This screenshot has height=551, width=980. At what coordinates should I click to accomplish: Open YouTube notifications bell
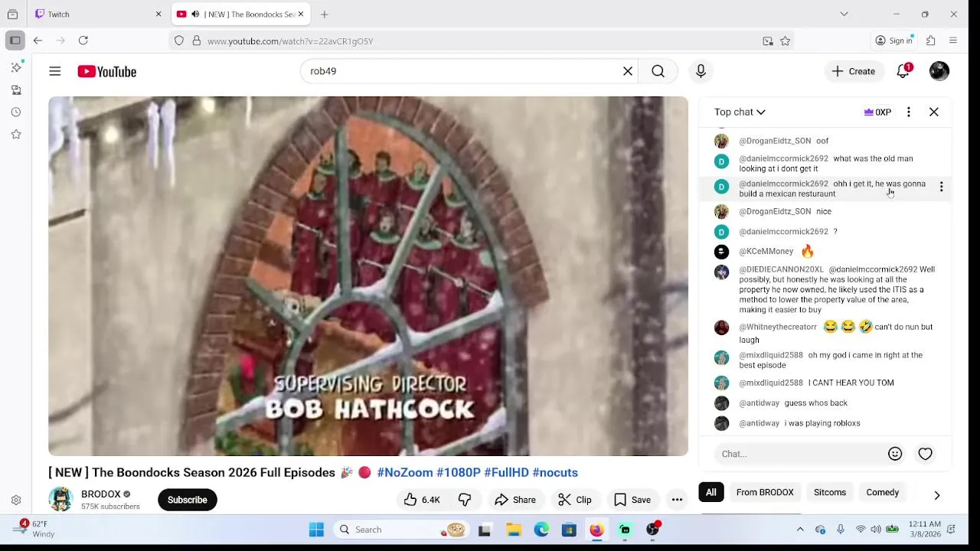(x=903, y=71)
